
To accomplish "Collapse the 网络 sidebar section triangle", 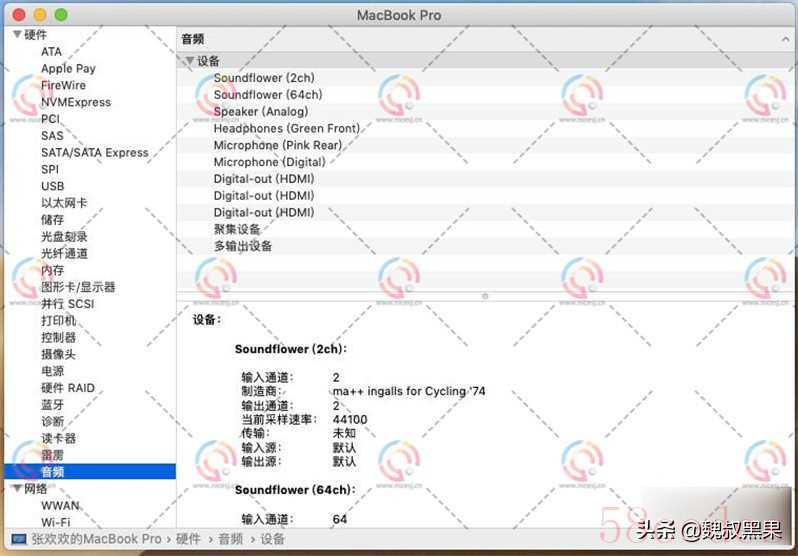I will tap(17, 489).
